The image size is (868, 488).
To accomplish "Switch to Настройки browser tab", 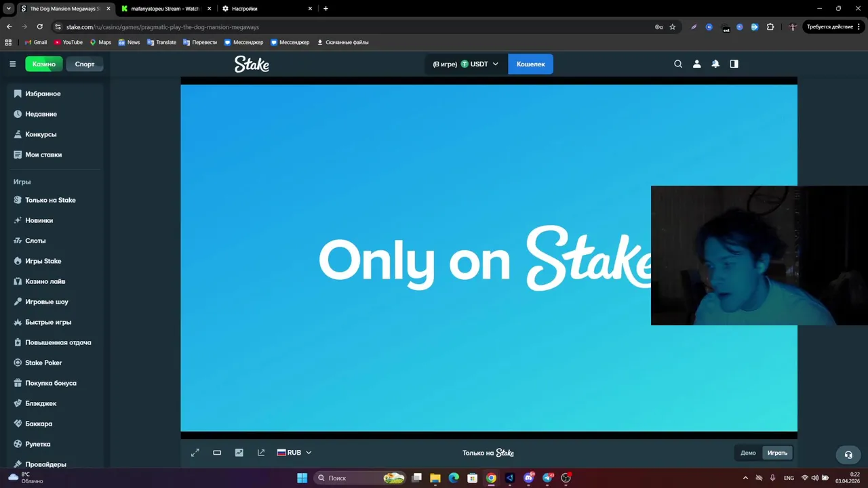I will pyautogui.click(x=268, y=9).
